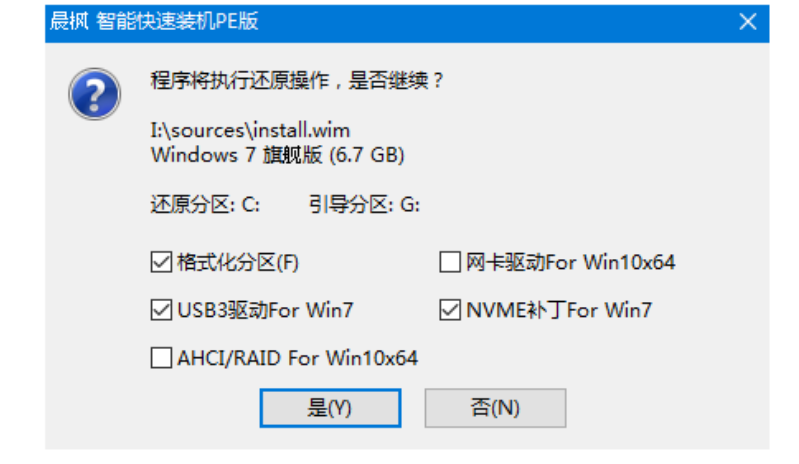Tick the AHCI/RAID For Win10x64 checkbox box
The height and width of the screenshot is (464, 799).
161,358
